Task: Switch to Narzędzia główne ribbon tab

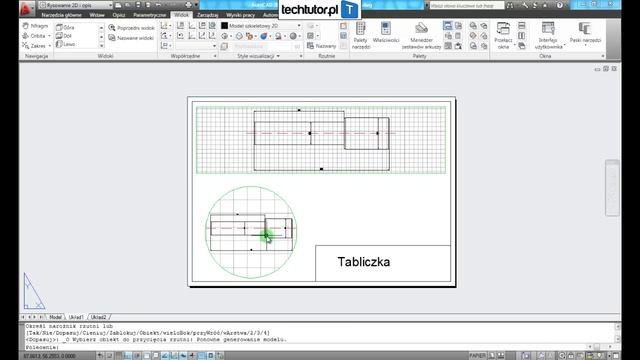Action: click(x=62, y=15)
